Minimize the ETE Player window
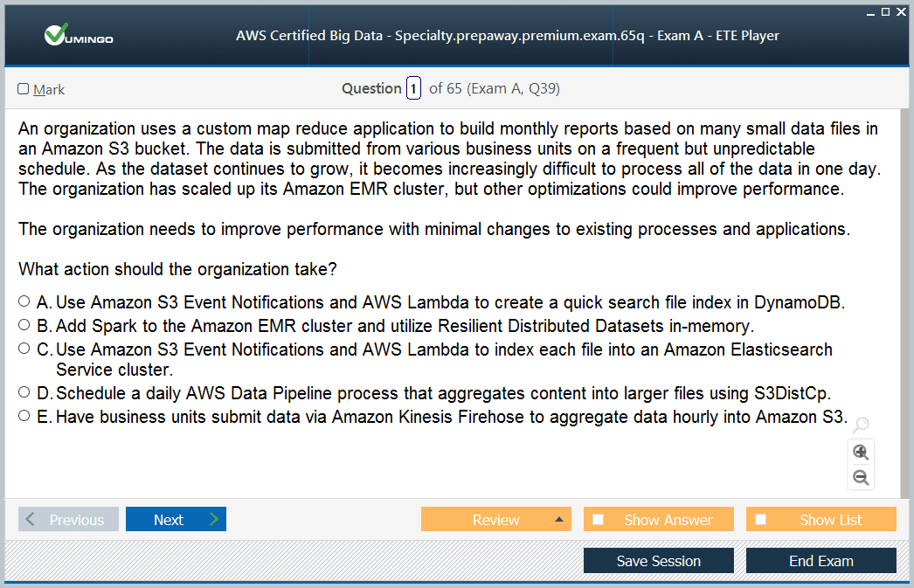The height and width of the screenshot is (588, 914). (x=871, y=12)
